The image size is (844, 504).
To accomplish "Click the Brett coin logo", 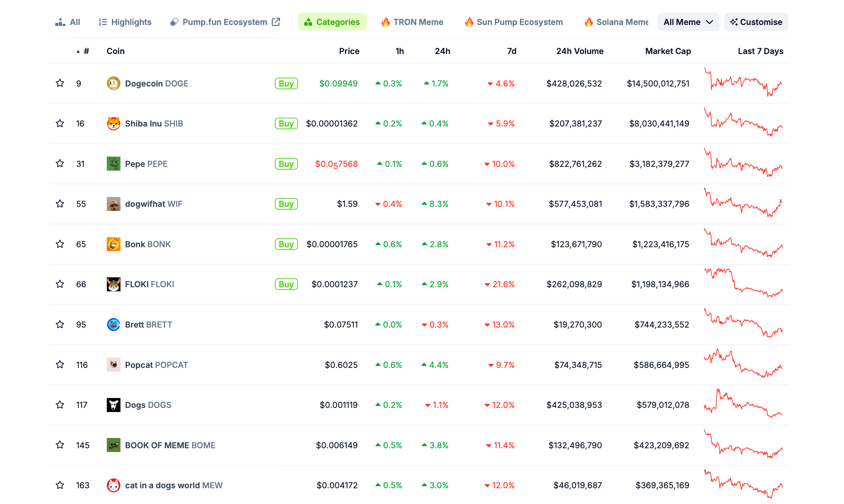I will click(x=113, y=324).
